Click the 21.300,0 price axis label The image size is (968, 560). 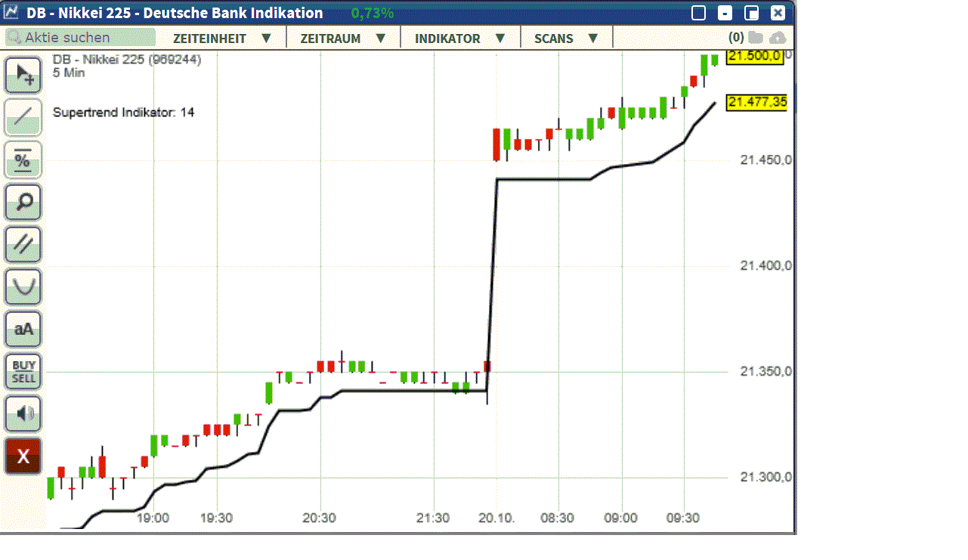[766, 478]
